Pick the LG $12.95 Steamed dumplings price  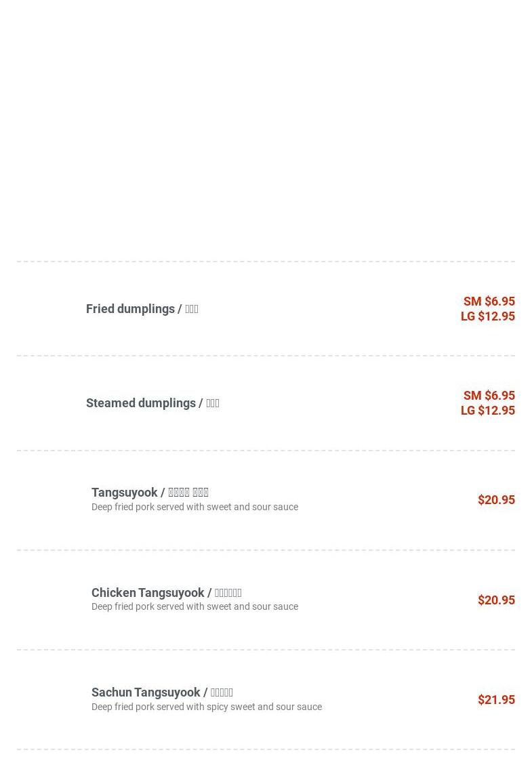click(x=487, y=411)
